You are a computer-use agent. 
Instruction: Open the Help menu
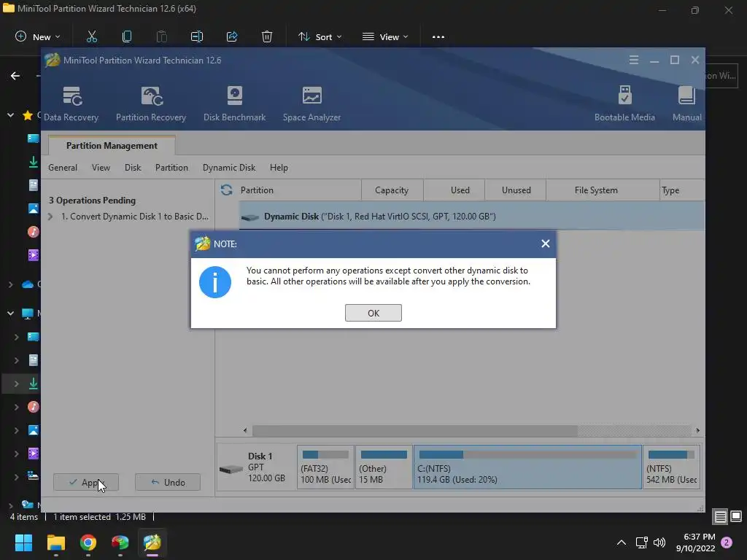pos(279,168)
